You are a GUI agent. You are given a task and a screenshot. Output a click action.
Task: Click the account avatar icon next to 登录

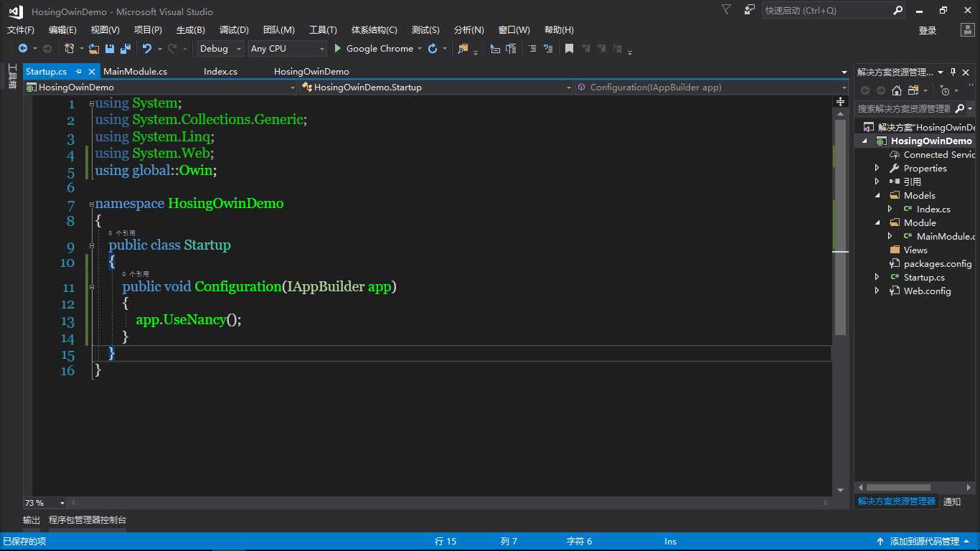(968, 30)
